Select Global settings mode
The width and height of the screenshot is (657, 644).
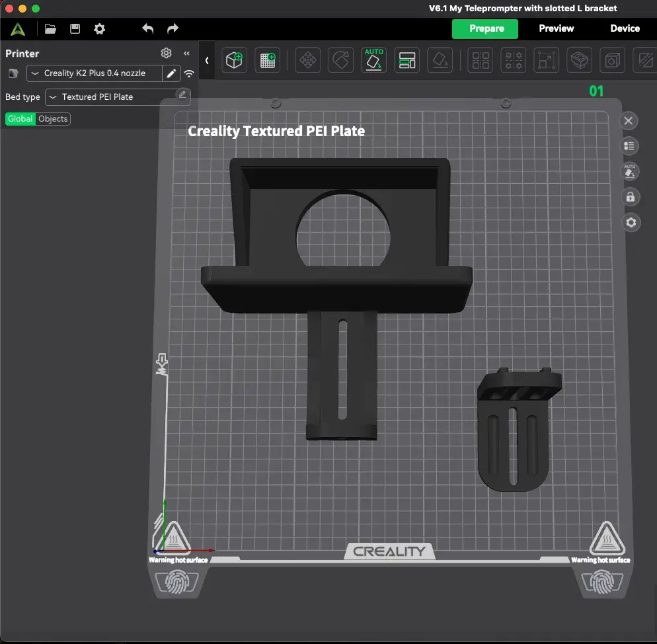tap(20, 119)
